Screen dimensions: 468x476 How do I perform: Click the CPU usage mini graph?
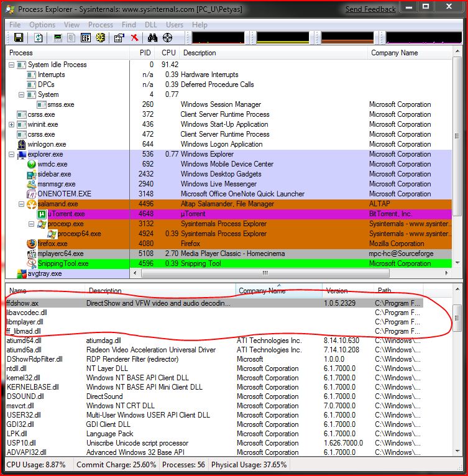click(x=218, y=38)
